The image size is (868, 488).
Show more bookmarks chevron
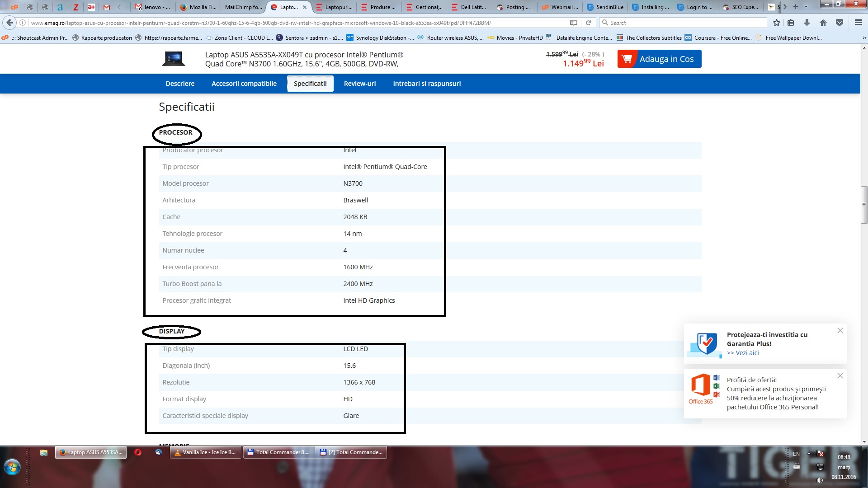coord(864,38)
